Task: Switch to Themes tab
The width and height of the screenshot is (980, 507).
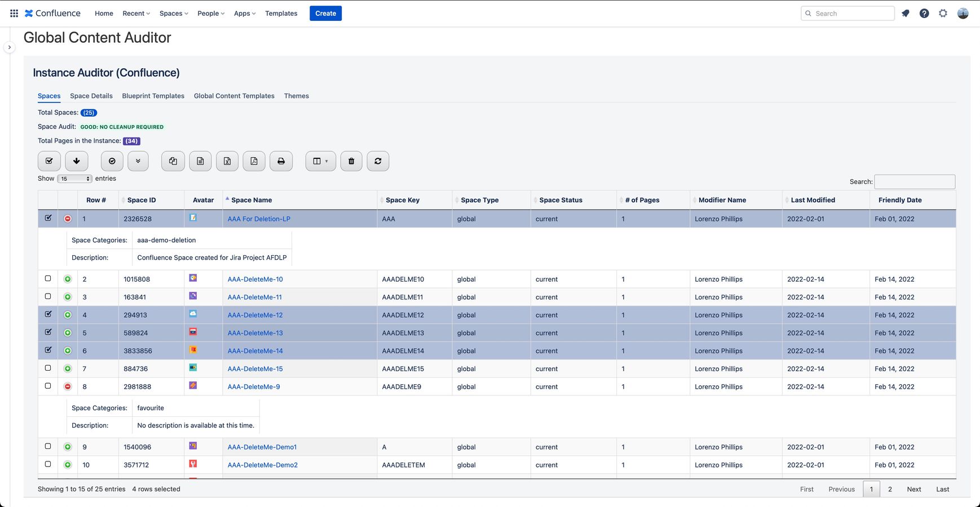Action: [x=297, y=96]
